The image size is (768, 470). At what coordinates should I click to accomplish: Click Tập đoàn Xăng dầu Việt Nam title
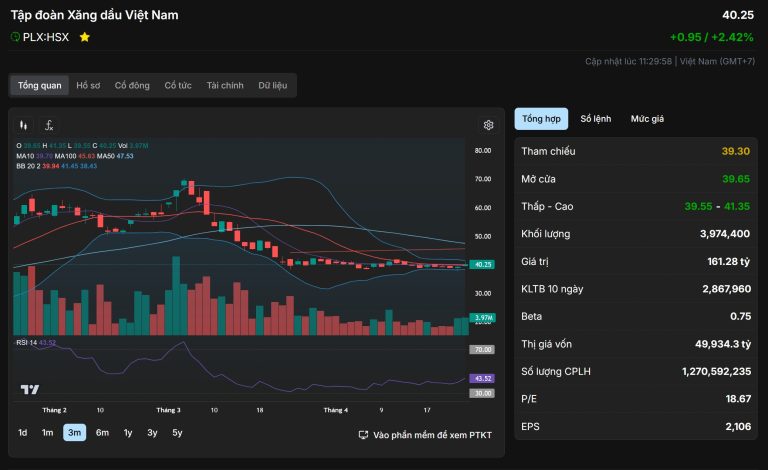(x=95, y=15)
